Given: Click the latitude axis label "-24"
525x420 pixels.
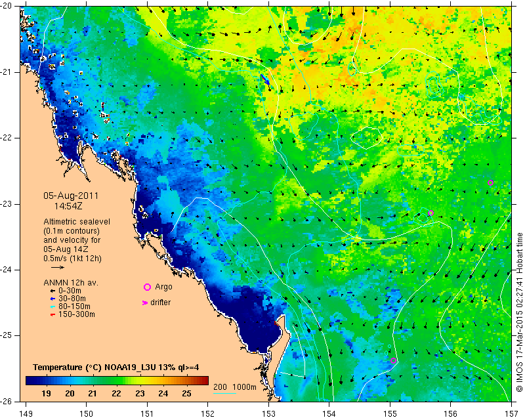Looking at the screenshot, I should point(7,270).
